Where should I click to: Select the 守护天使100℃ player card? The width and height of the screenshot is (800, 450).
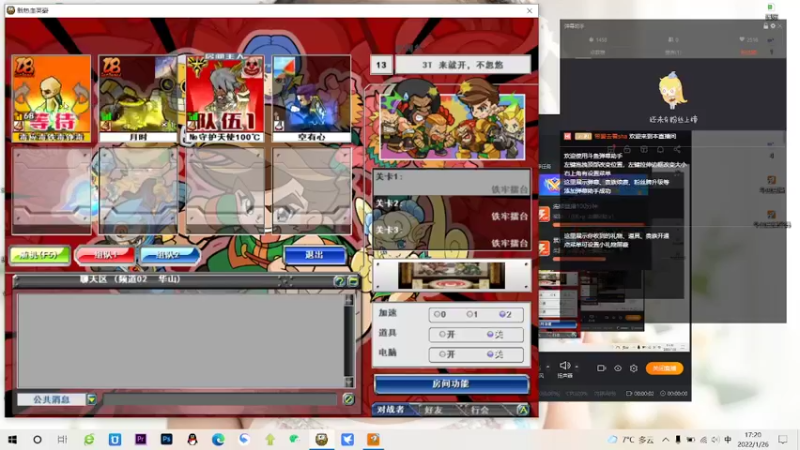[225, 98]
